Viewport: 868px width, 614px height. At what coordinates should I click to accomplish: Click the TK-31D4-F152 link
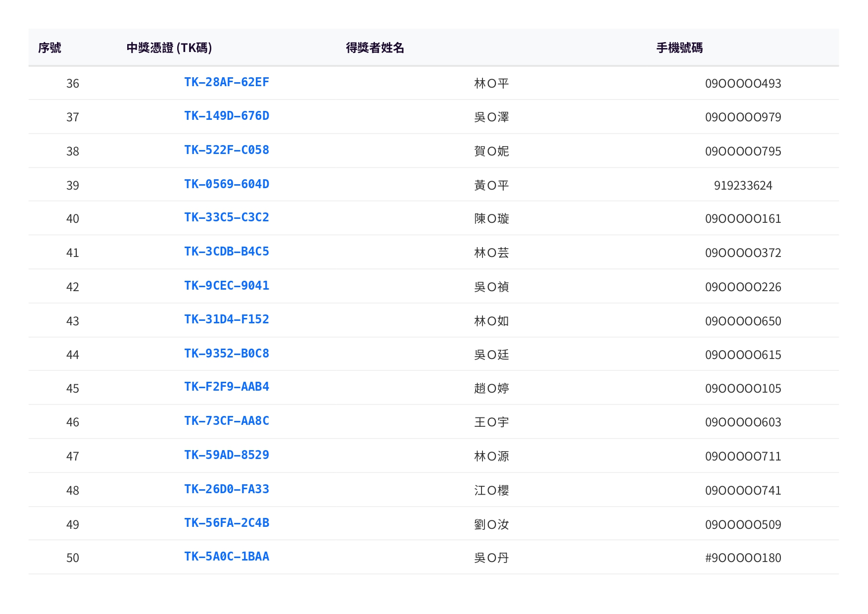coord(226,319)
